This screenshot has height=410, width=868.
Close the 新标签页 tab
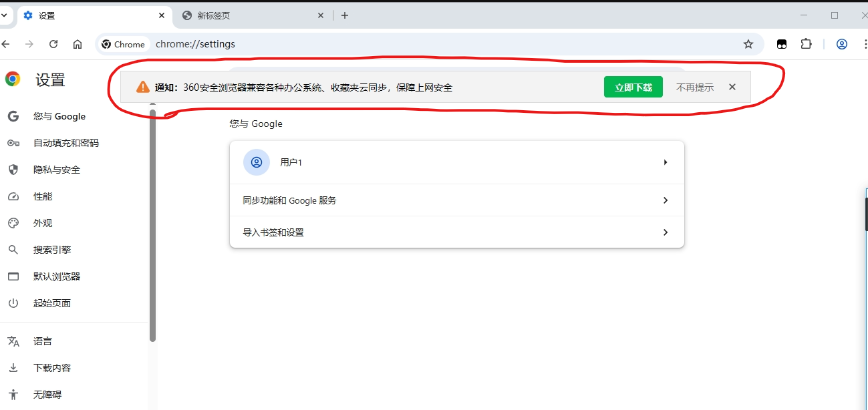[320, 15]
